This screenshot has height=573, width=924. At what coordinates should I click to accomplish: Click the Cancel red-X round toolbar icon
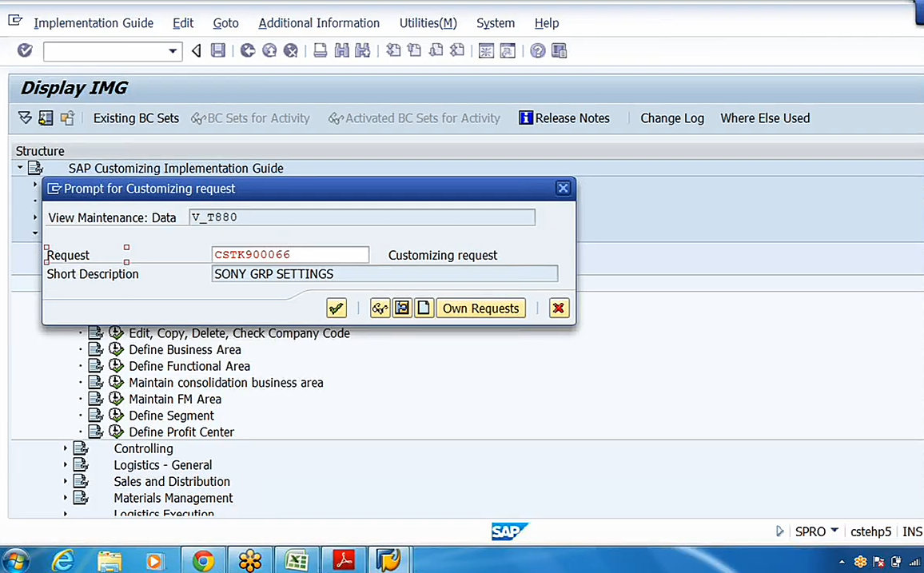point(290,50)
